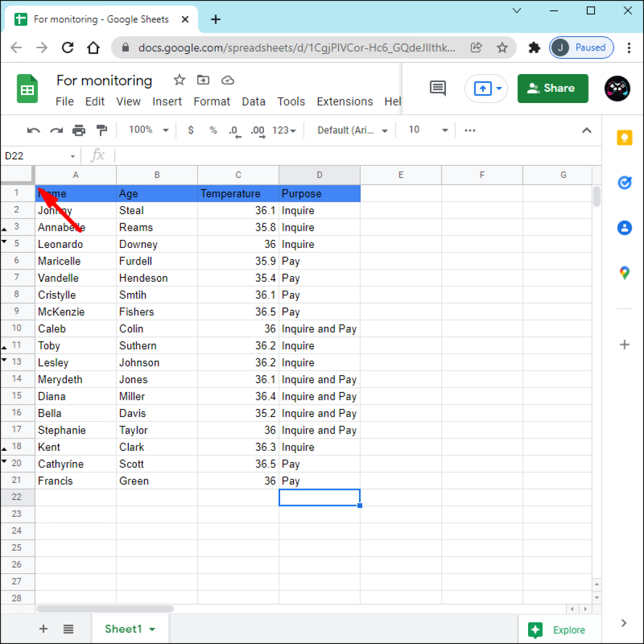This screenshot has height=644, width=644.
Task: Open the Sheet1 sheet menu
Action: coord(152,628)
